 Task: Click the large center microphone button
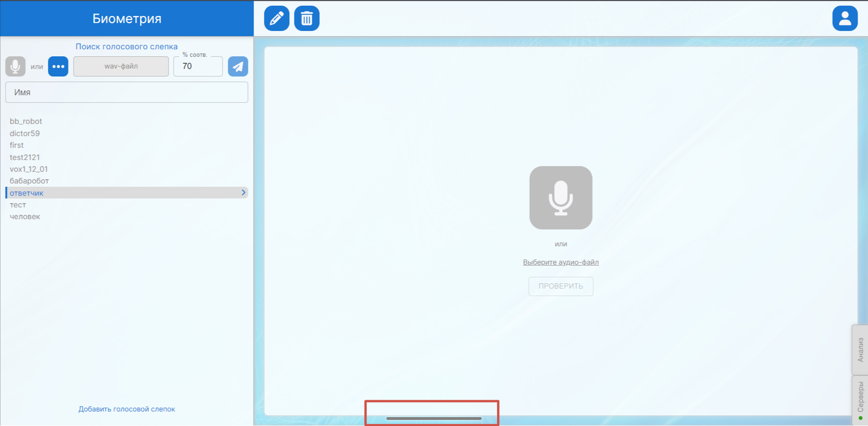point(560,198)
